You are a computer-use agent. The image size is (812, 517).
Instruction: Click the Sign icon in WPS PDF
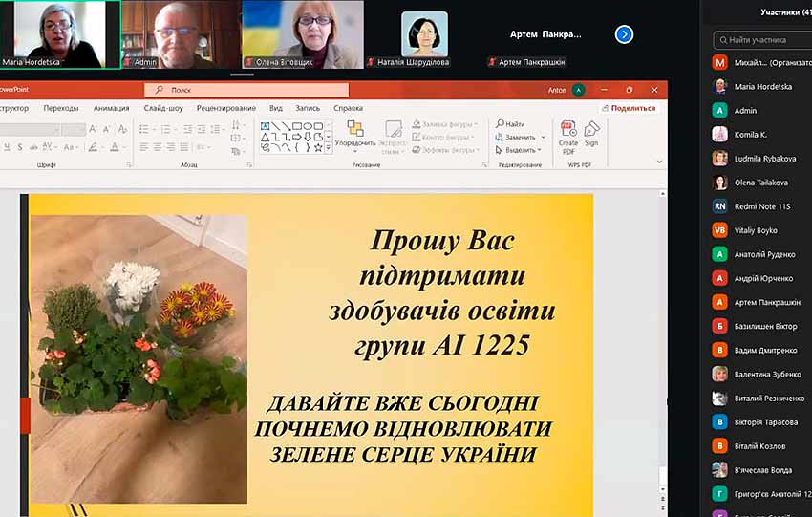tap(591, 134)
